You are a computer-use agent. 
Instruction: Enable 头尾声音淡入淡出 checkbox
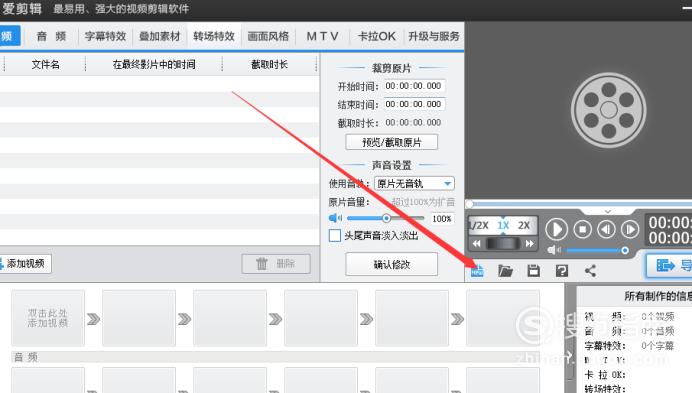point(335,235)
